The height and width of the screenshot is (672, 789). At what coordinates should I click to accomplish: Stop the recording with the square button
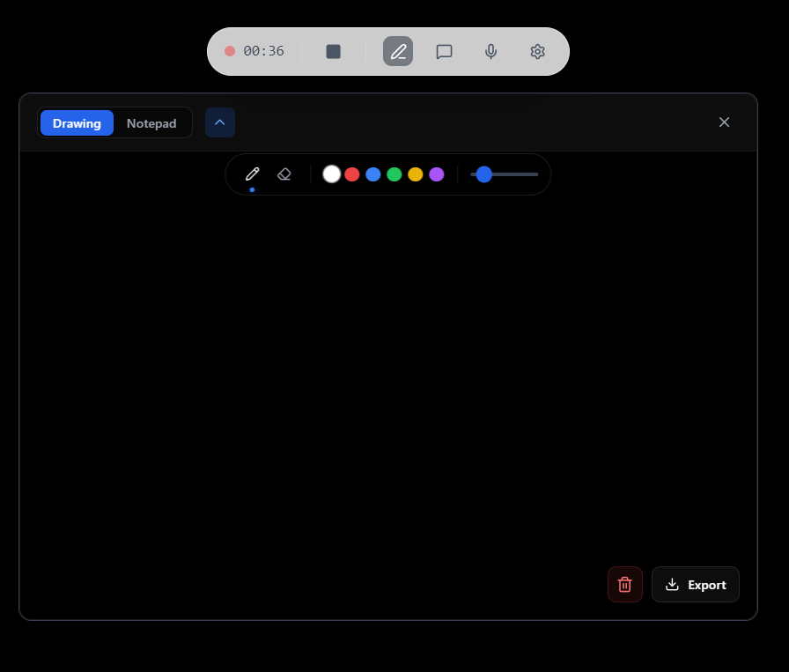point(333,51)
